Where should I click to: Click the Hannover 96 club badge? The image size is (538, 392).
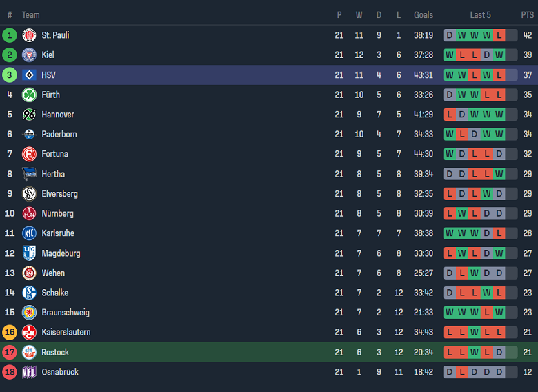coord(29,115)
